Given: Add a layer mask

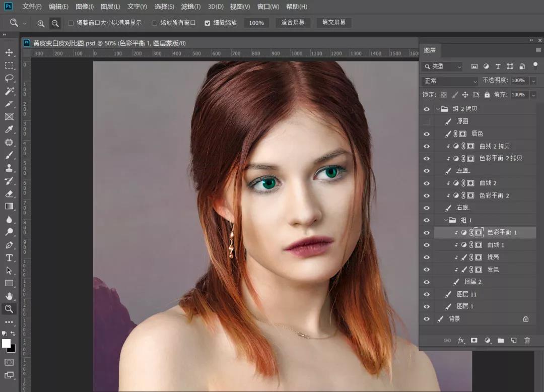Looking at the screenshot, I should pos(474,340).
